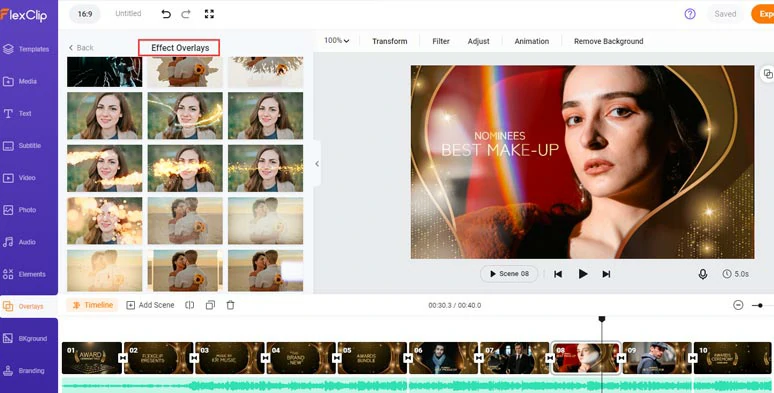The height and width of the screenshot is (393, 774).
Task: Select scene 09 thumbnail in timeline
Action: (657, 358)
